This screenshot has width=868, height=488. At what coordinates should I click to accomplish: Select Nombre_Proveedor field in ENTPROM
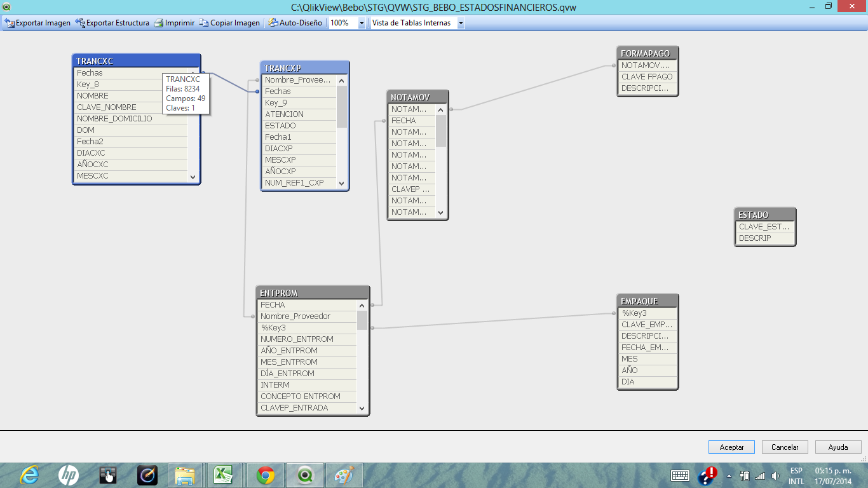(x=295, y=316)
